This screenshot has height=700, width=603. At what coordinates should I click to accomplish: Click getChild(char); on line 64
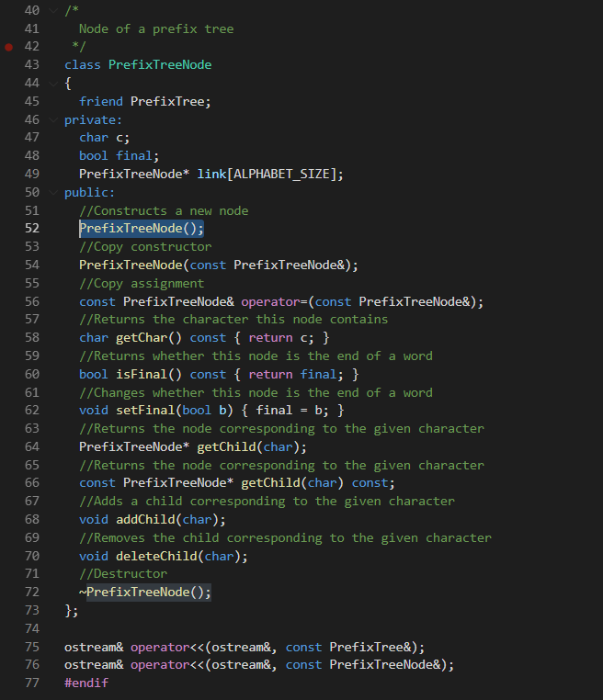coord(252,446)
